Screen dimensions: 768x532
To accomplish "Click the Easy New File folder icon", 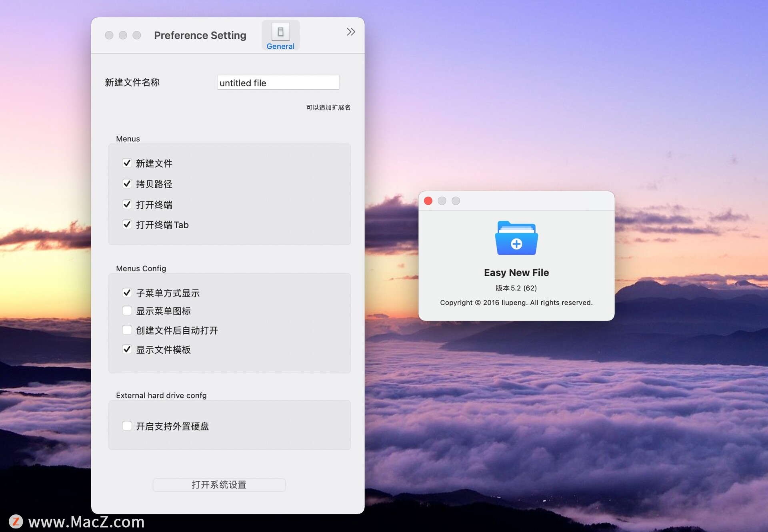I will pos(516,238).
